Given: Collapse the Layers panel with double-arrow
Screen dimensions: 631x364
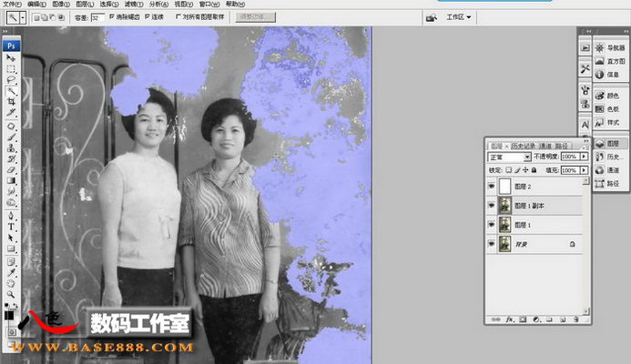Looking at the screenshot, I should point(585,140).
